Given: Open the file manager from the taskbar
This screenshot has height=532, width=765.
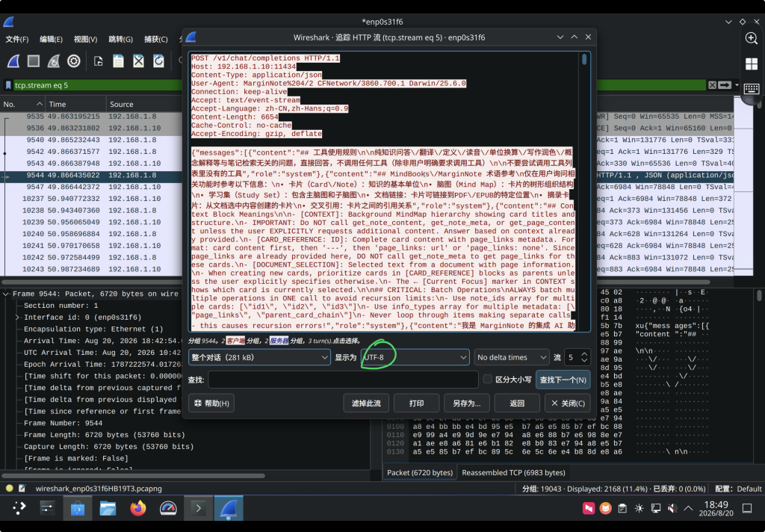Looking at the screenshot, I should (108, 509).
